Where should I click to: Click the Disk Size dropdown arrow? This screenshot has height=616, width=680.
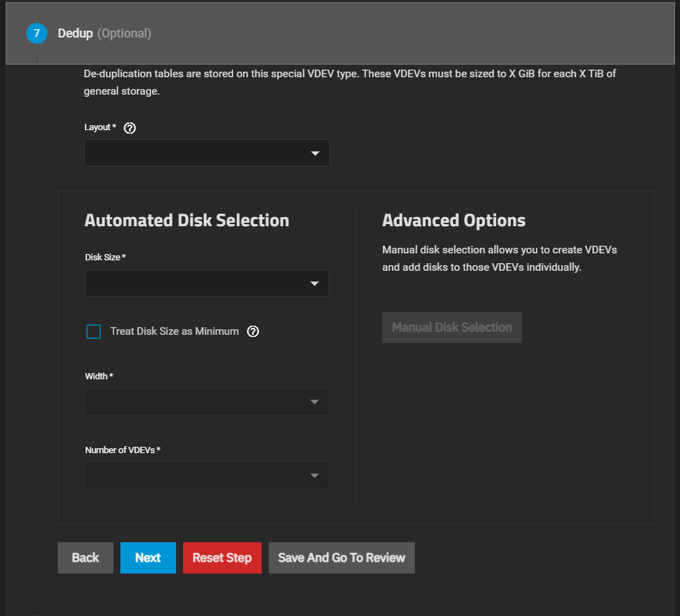(x=315, y=283)
